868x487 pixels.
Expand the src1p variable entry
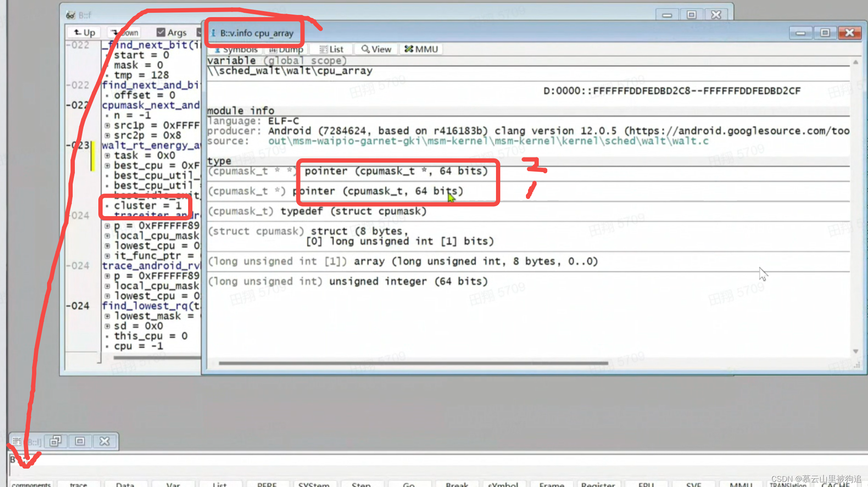coord(108,125)
